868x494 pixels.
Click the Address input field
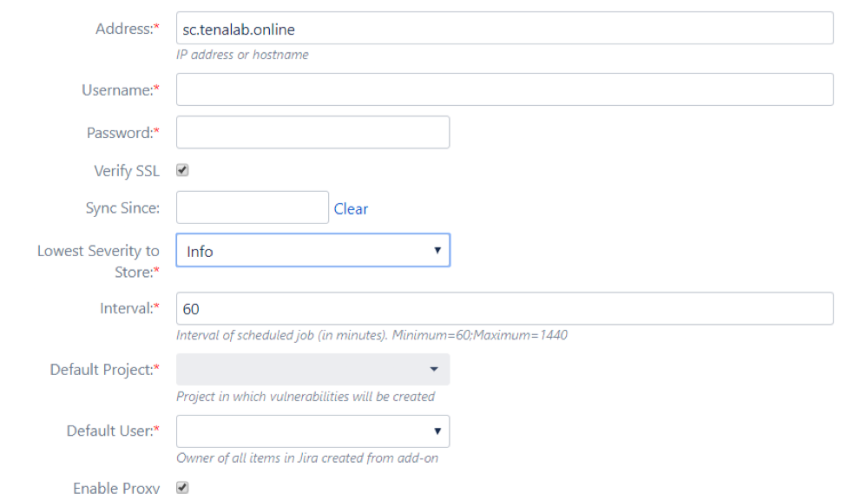[503, 29]
